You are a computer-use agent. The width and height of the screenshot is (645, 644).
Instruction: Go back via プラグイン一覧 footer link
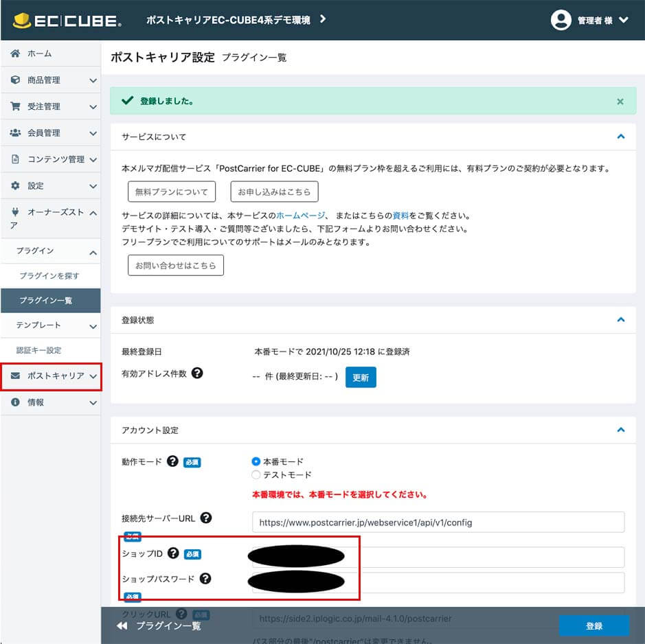click(159, 626)
